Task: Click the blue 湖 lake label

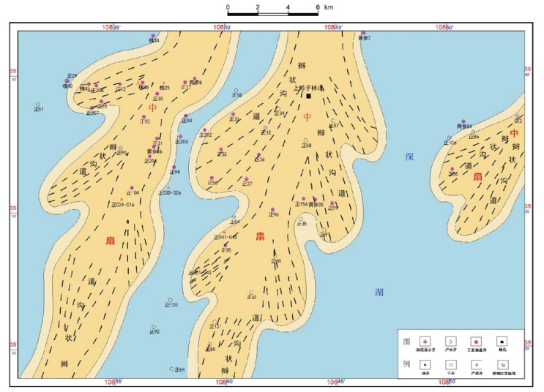Action: [x=379, y=292]
